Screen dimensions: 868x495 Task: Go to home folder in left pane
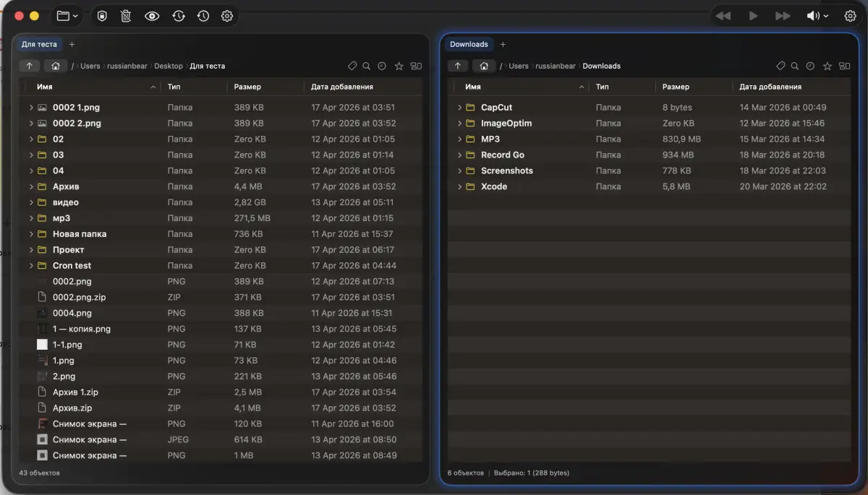click(x=55, y=66)
